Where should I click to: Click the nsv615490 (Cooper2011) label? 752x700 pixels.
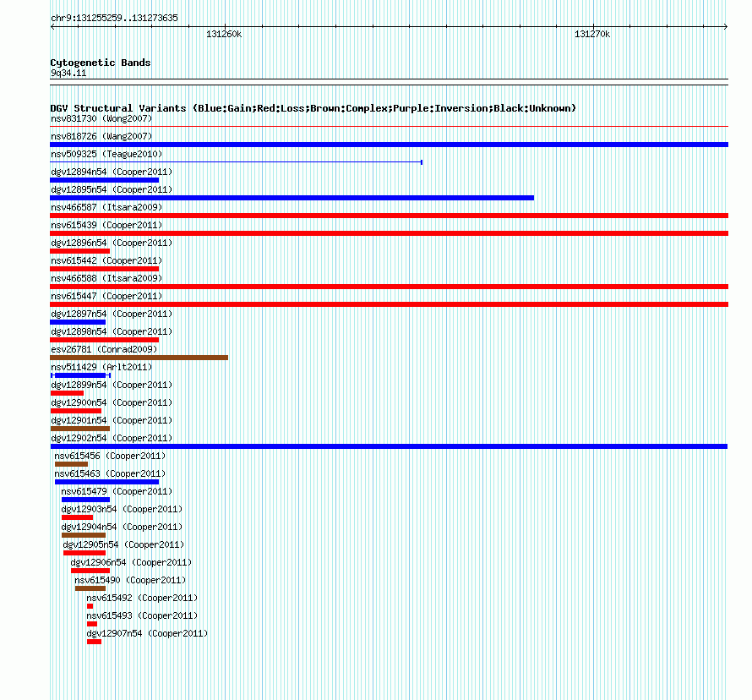[130, 580]
